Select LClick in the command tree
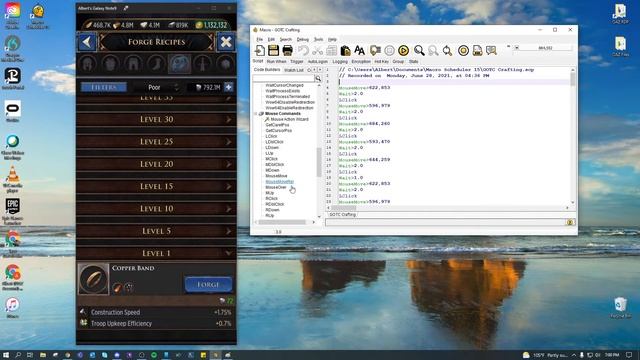This screenshot has width=640, height=360. pos(271,136)
